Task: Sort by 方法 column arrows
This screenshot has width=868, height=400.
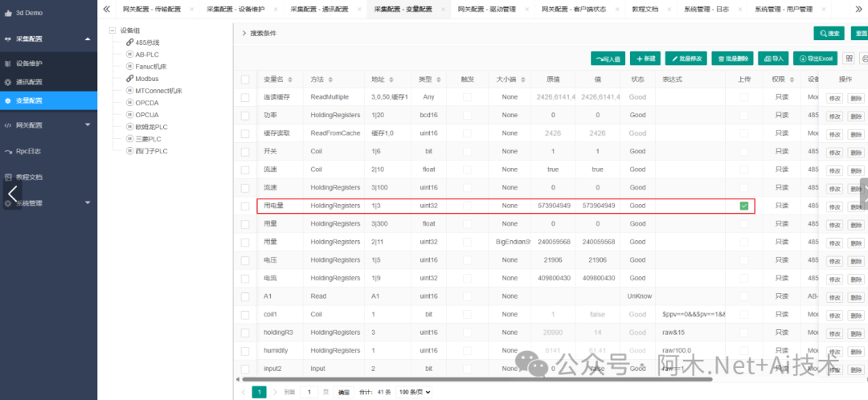Action: click(331, 80)
